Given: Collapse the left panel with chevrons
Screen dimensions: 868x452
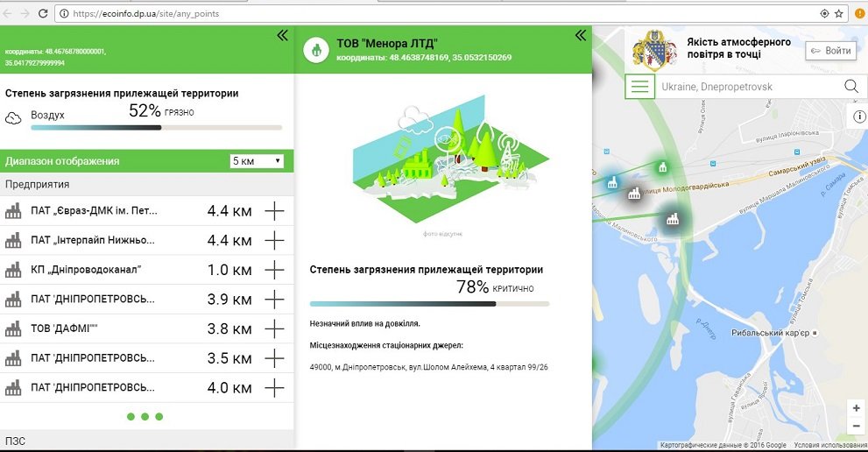Looking at the screenshot, I should click(282, 35).
